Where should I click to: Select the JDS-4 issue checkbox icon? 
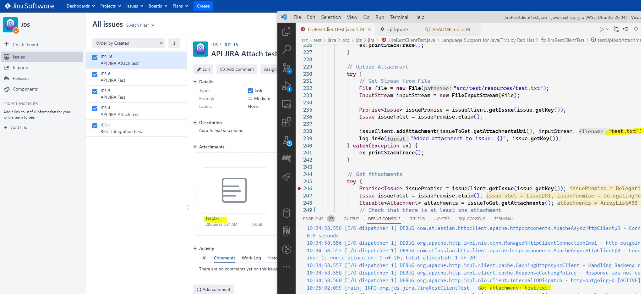pos(95,108)
